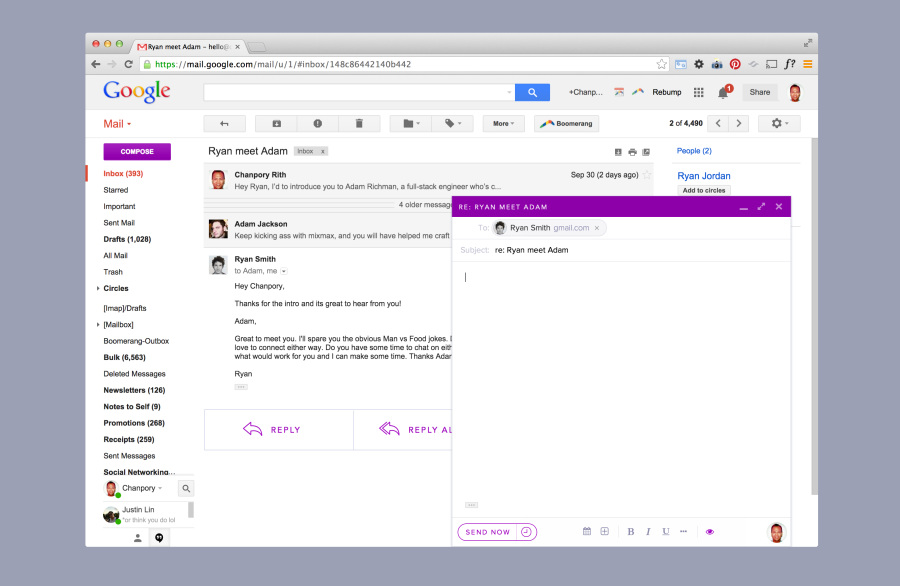Viewport: 900px width, 586px height.
Task: Click the subject field 're: Ryan meet Adam'
Action: point(532,250)
